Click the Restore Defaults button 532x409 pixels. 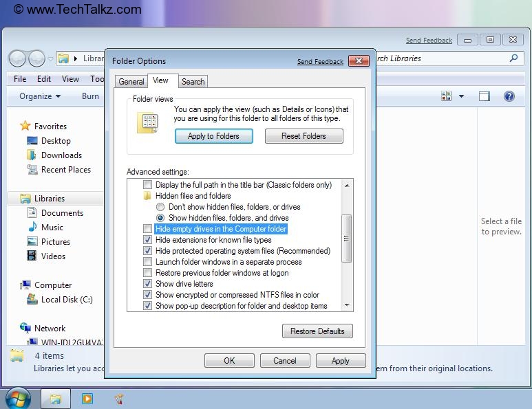(317, 331)
